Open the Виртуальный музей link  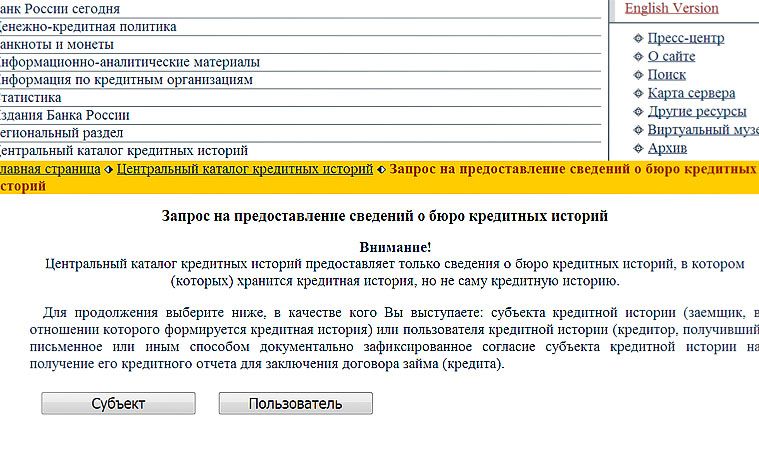(x=703, y=130)
